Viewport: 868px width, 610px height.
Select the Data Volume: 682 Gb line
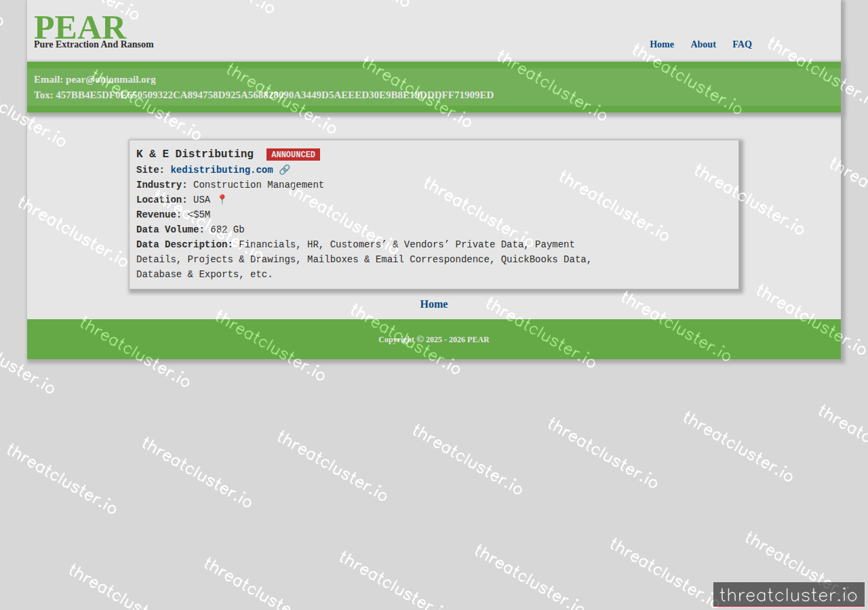coord(191,229)
